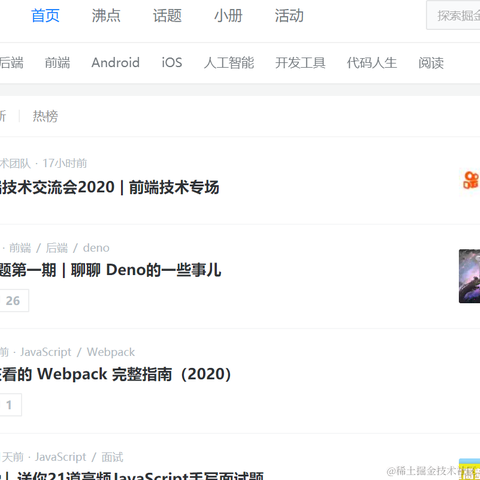Select the Android category

tap(116, 63)
